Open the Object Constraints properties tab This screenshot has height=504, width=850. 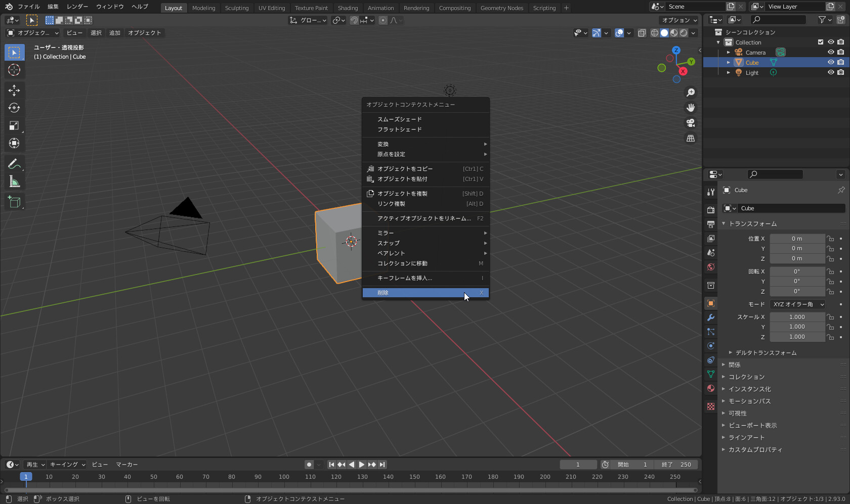coord(711,360)
